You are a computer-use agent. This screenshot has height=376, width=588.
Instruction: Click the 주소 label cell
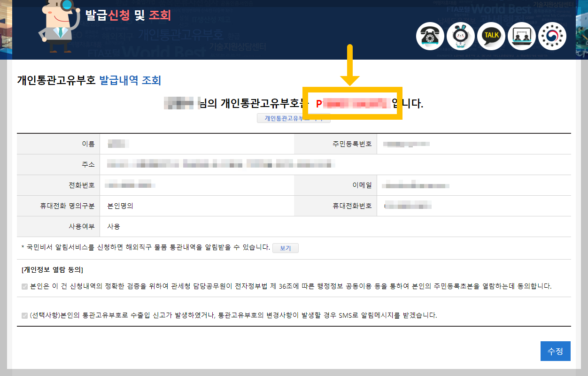pos(59,164)
